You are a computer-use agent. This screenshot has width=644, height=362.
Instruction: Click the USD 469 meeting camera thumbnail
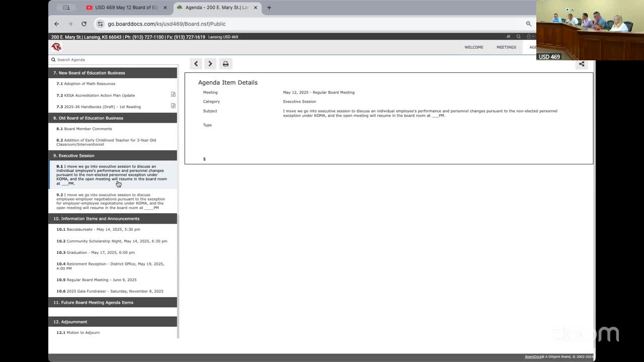590,30
